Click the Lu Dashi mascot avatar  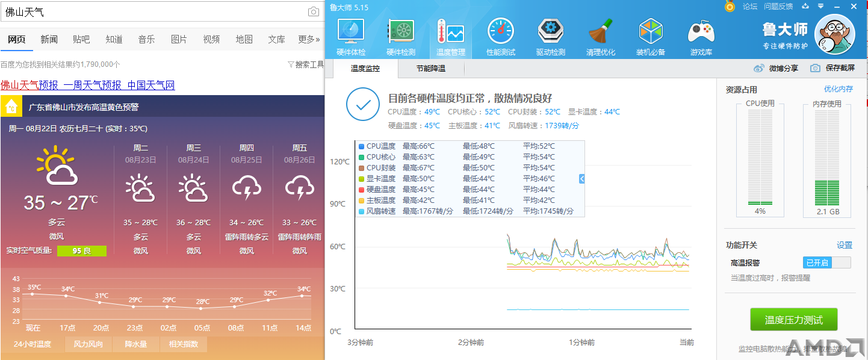point(835,34)
